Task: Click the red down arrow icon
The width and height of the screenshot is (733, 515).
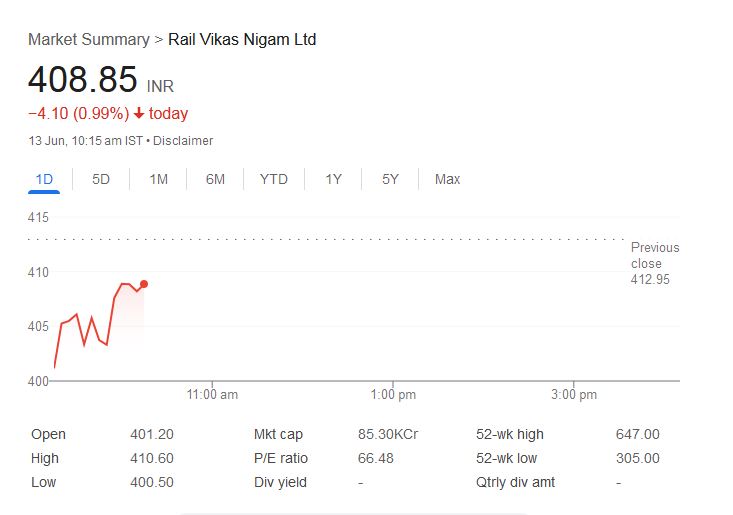Action: [139, 114]
